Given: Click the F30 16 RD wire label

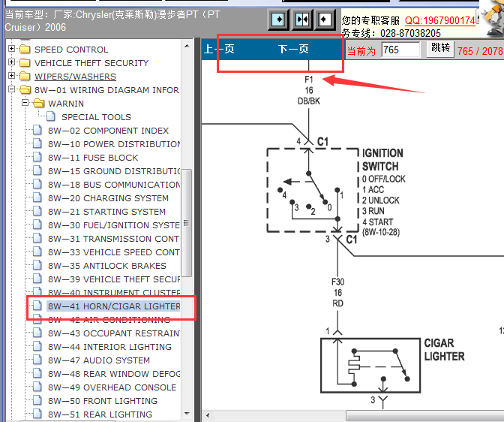Looking at the screenshot, I should 337,293.
